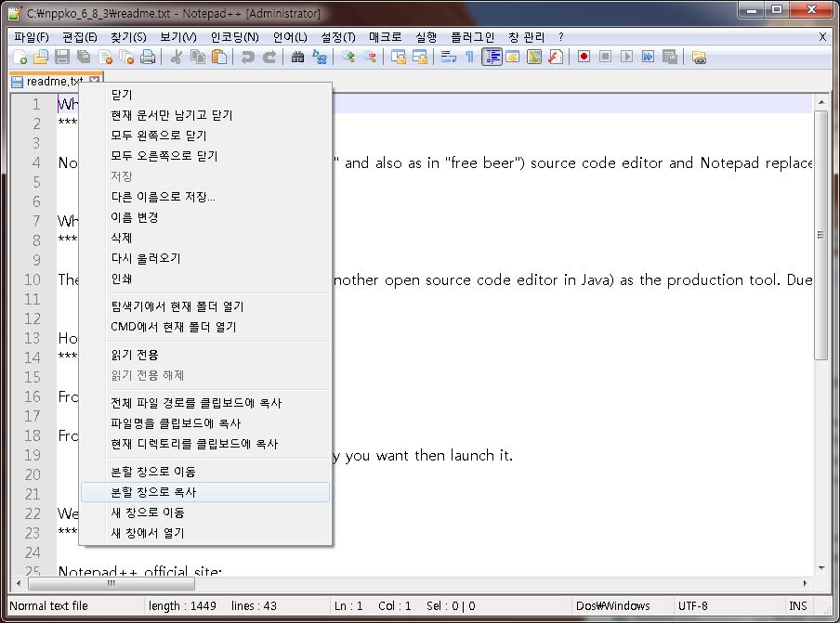Screen dimensions: 840x623
Task: Choose CMD에서 현재 폴더 열기
Action: click(x=205, y=327)
